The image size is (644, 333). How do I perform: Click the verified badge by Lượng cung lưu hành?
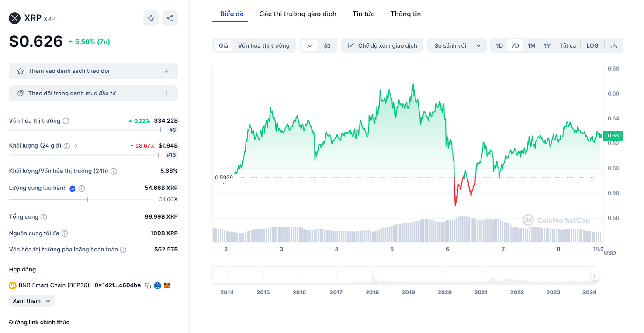tap(73, 189)
